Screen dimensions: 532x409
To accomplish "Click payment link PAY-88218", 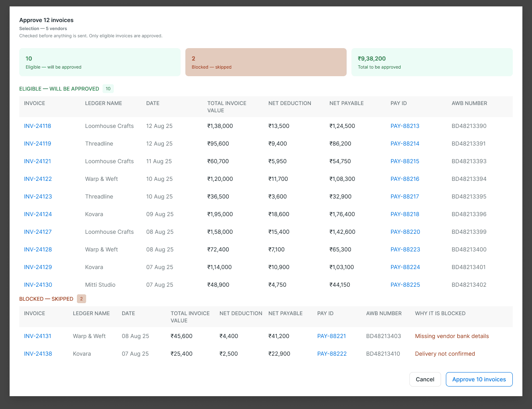I will pos(405,214).
